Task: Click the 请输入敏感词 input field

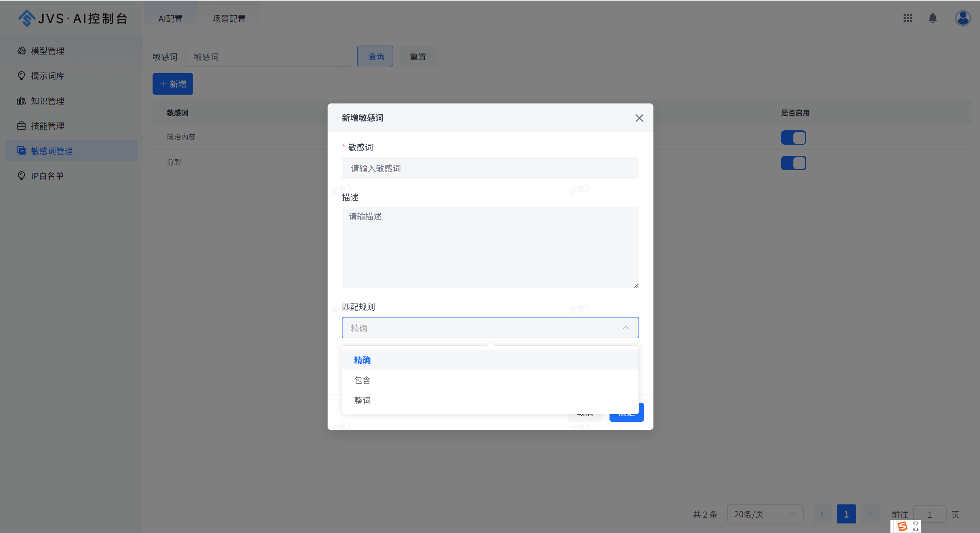Action: point(490,168)
